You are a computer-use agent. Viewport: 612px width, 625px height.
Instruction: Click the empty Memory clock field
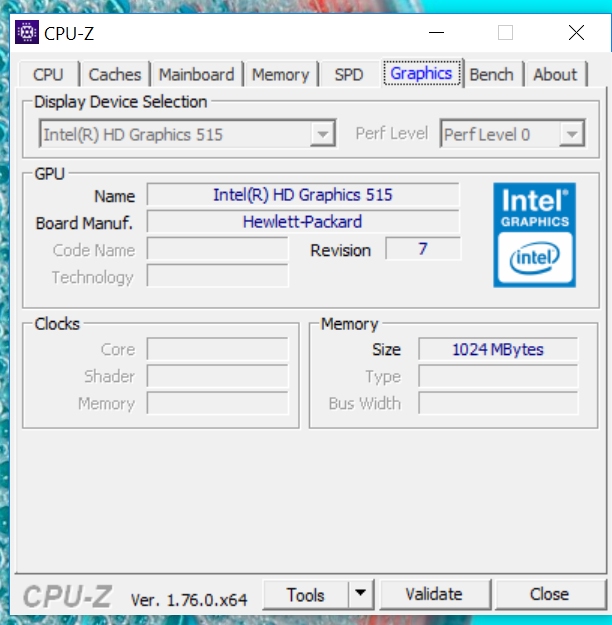(x=217, y=403)
